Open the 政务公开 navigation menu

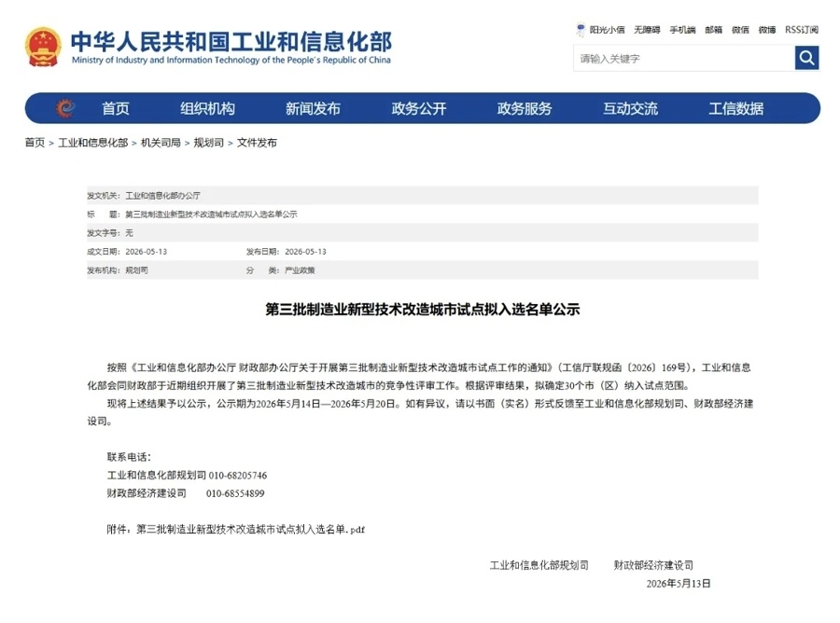(419, 108)
